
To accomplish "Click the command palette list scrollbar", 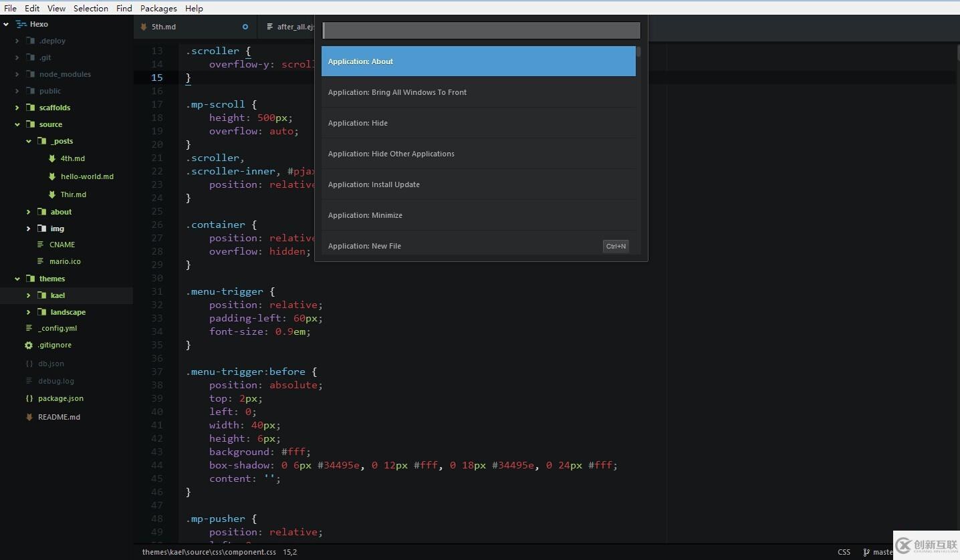I will 638,51.
